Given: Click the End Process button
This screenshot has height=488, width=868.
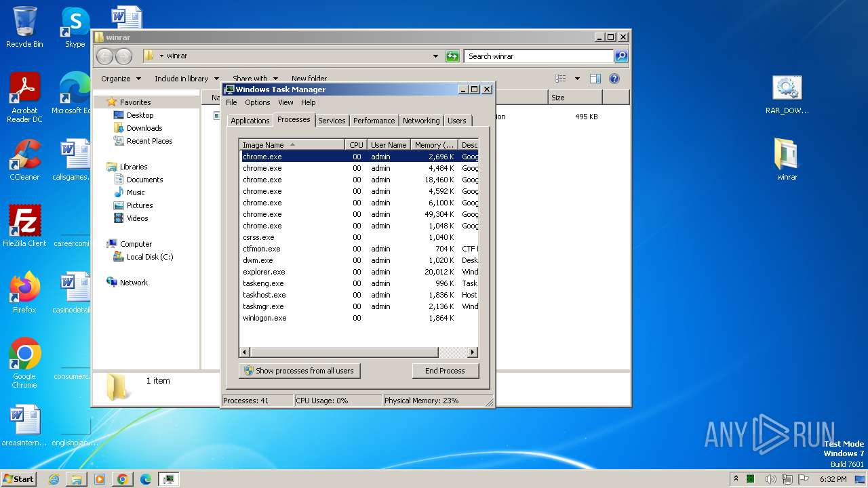Looking at the screenshot, I should point(445,371).
